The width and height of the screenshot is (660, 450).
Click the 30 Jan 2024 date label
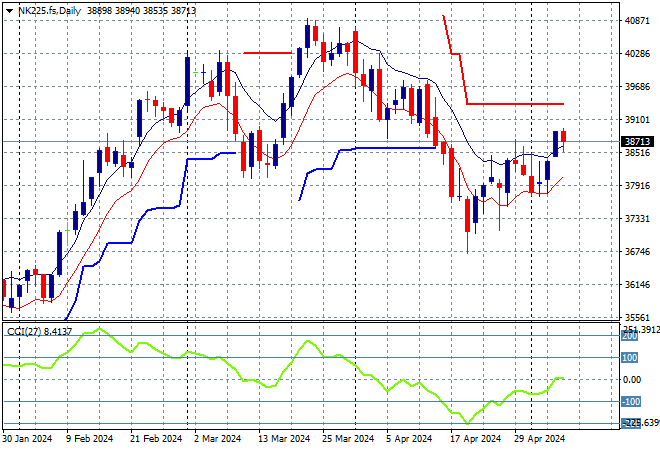tap(27, 439)
